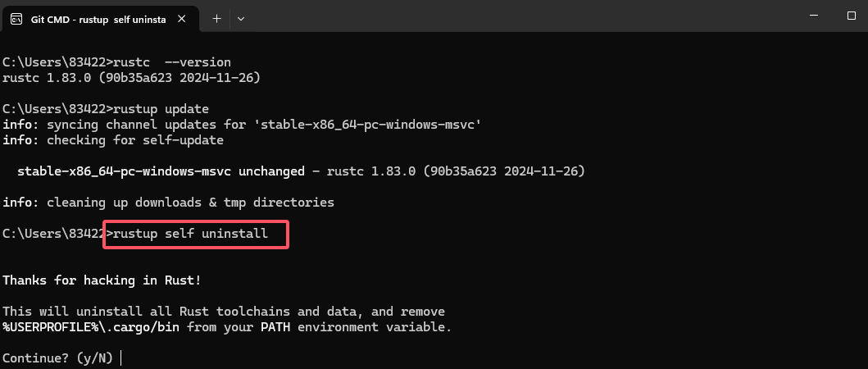
Task: Click the %USERPROFILE%\.cargo/bin path text
Action: tap(93, 327)
